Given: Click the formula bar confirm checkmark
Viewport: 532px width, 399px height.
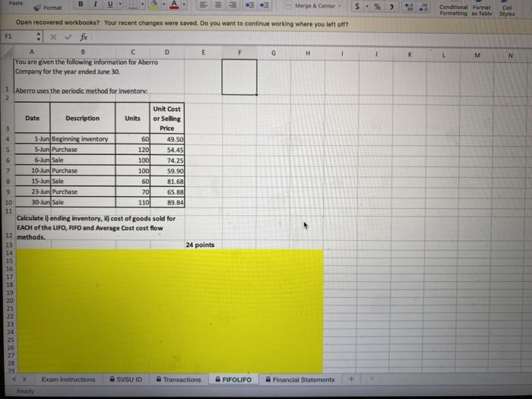Looking at the screenshot, I should (x=68, y=36).
